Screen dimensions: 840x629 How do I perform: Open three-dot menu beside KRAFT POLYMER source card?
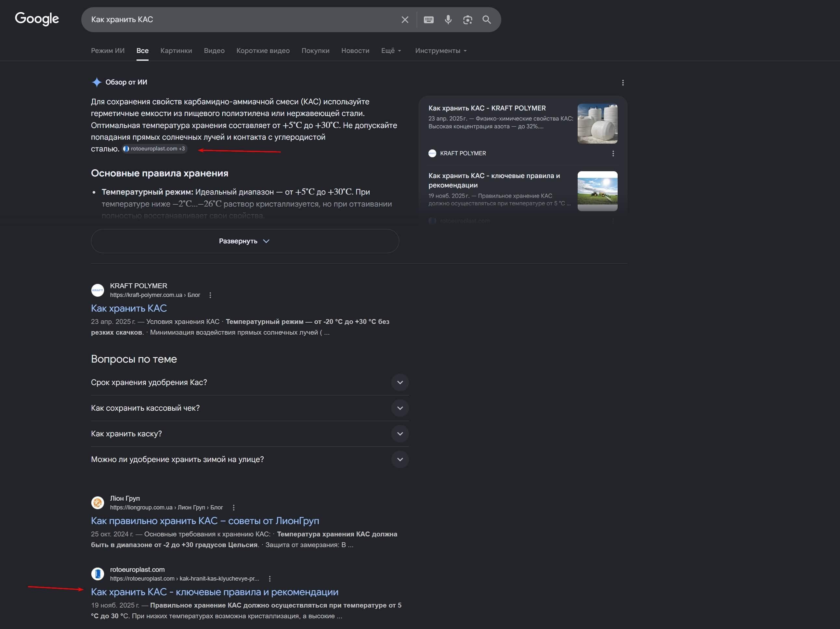pos(613,153)
